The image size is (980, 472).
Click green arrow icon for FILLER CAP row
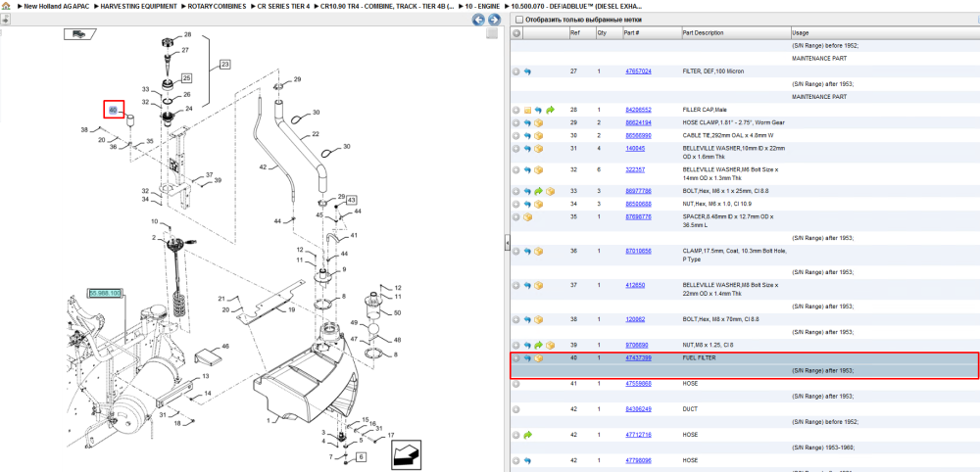(x=550, y=110)
